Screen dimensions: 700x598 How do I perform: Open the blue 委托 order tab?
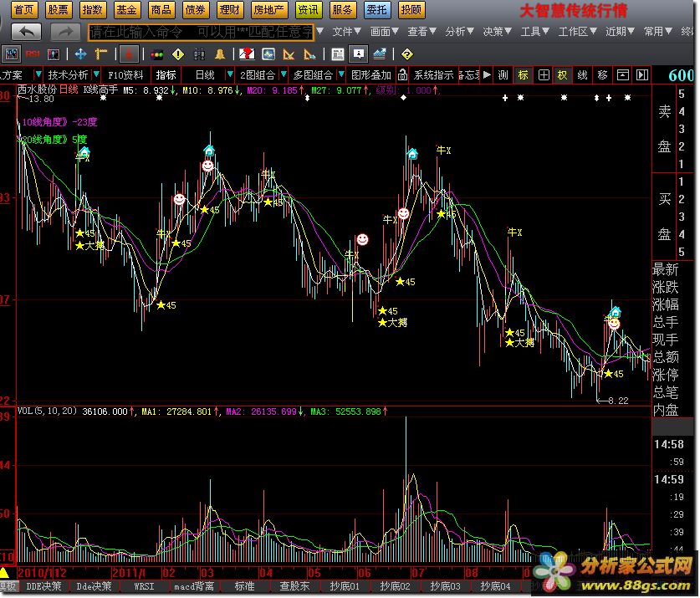click(x=377, y=9)
